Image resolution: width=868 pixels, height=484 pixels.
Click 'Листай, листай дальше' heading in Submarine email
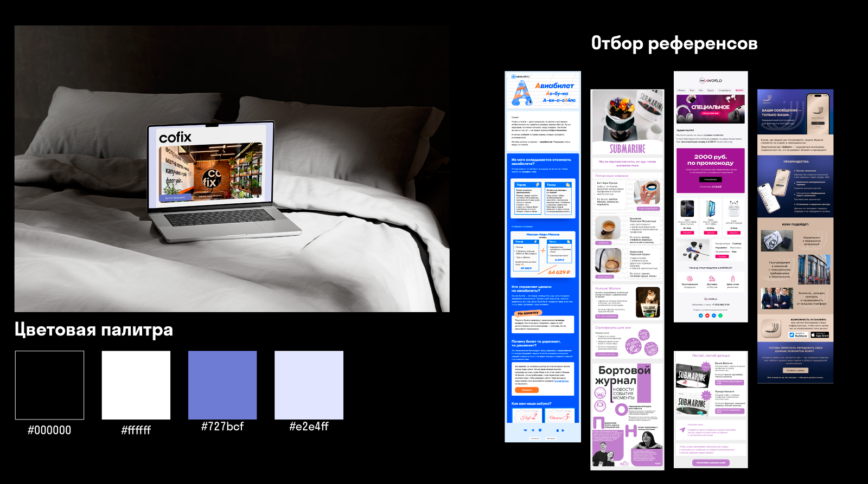pos(711,356)
